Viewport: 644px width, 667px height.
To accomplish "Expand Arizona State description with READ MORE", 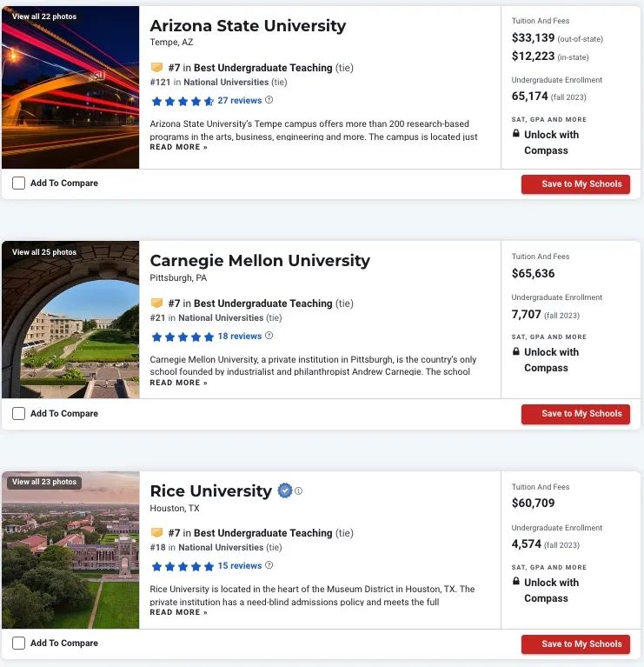I will point(178,147).
